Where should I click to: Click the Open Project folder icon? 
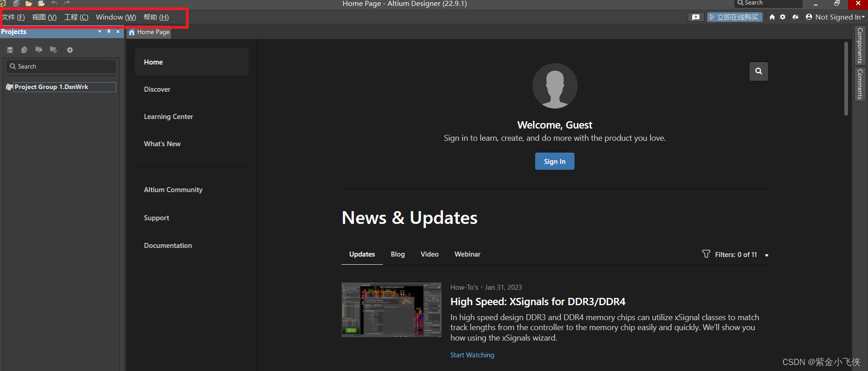29,3
